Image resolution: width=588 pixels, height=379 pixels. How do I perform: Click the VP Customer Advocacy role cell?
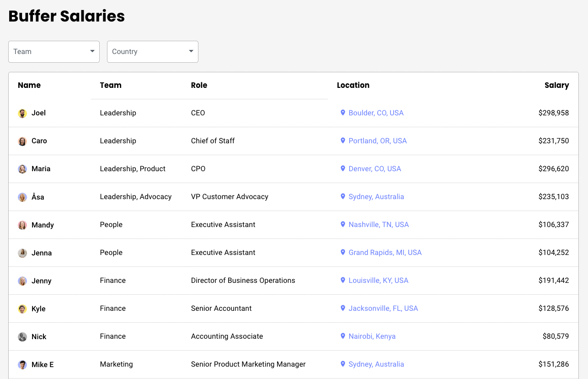(230, 196)
